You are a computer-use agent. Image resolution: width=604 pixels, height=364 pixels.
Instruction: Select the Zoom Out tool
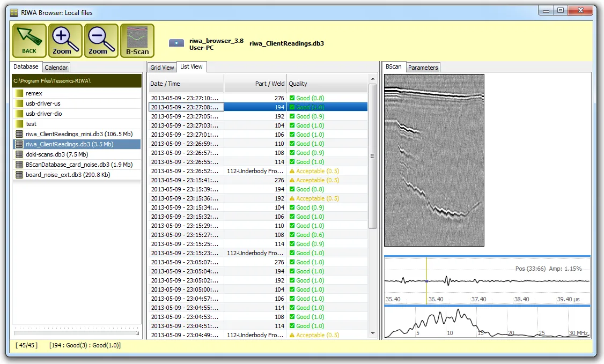click(100, 40)
